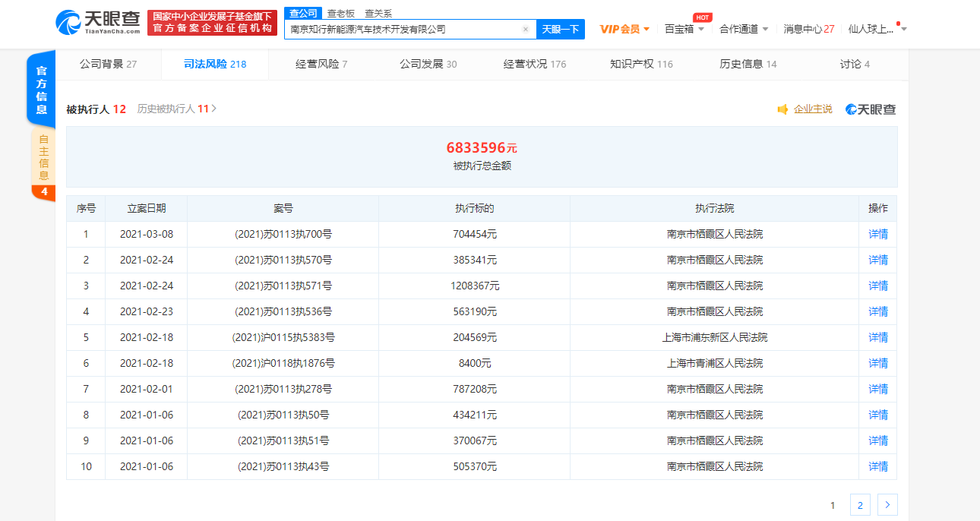The height and width of the screenshot is (521, 980).
Task: Click the 企业主说 speaker icon
Action: point(782,109)
